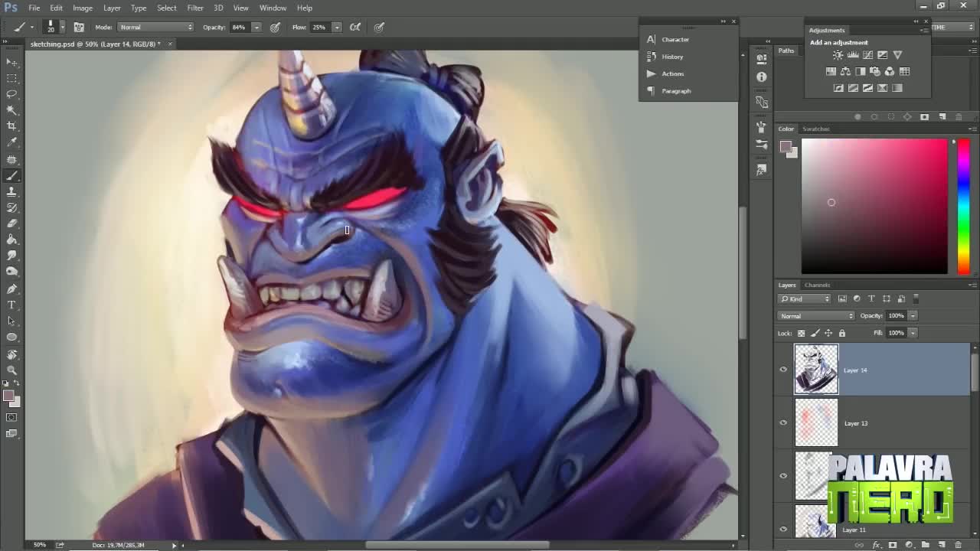Select the Eyedropper tool
This screenshot has width=980, height=551.
11,142
